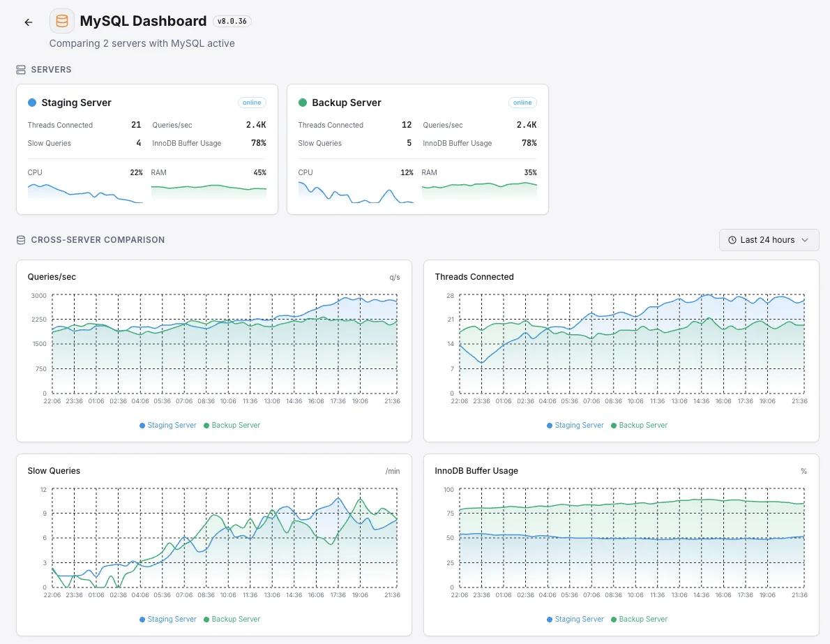Screen dimensions: 830x644
Task: Click the Queries/sec chart title
Action: 52,277
